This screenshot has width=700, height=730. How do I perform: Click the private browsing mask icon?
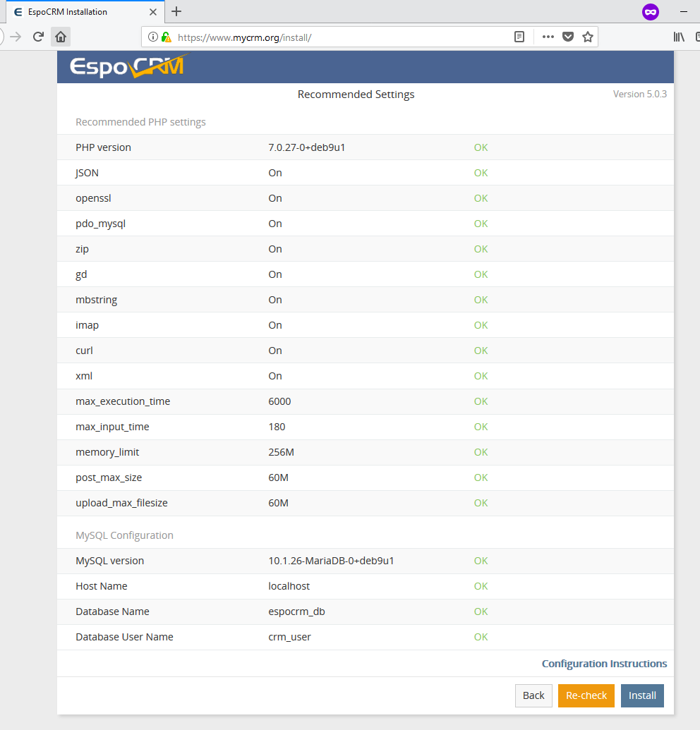(x=650, y=12)
